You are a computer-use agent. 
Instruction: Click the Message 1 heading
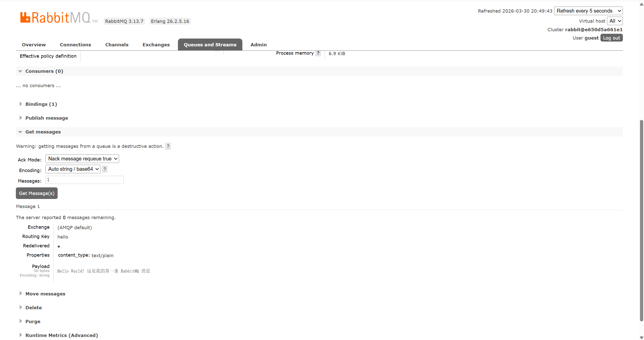[28, 206]
